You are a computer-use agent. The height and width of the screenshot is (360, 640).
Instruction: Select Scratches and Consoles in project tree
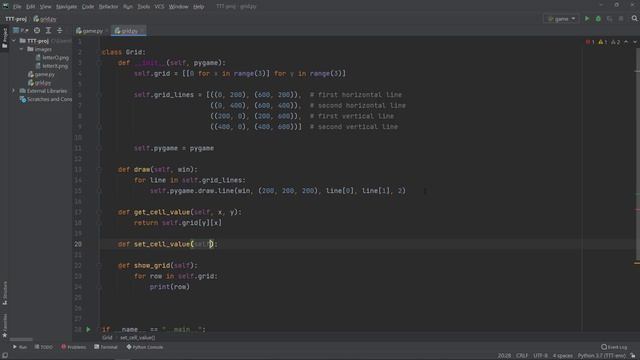(46, 99)
